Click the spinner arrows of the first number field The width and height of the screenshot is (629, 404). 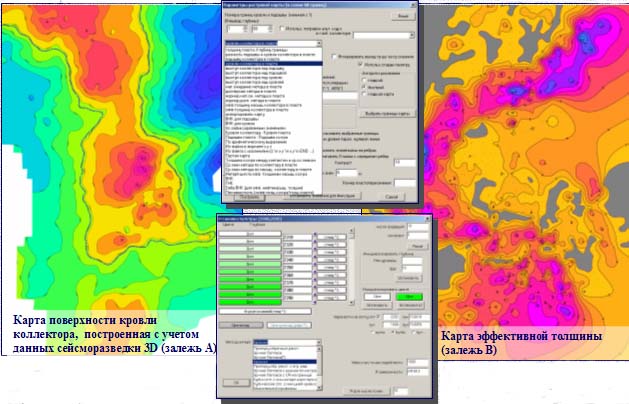[246, 29]
